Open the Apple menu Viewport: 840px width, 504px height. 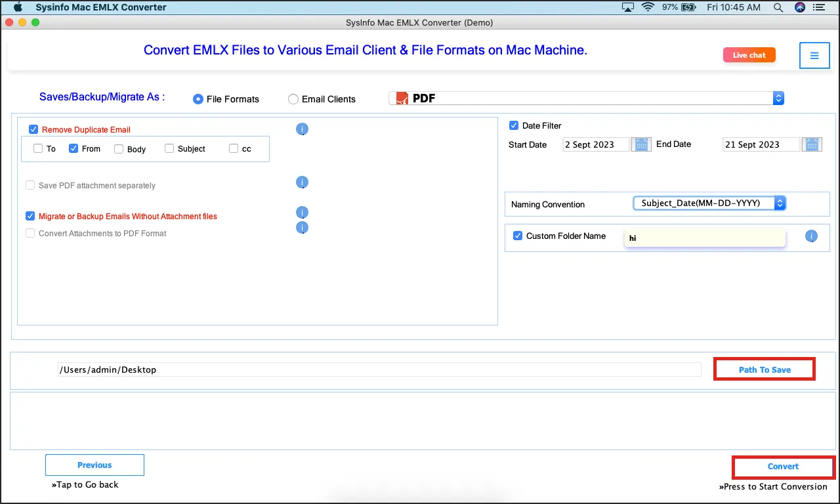click(x=18, y=7)
